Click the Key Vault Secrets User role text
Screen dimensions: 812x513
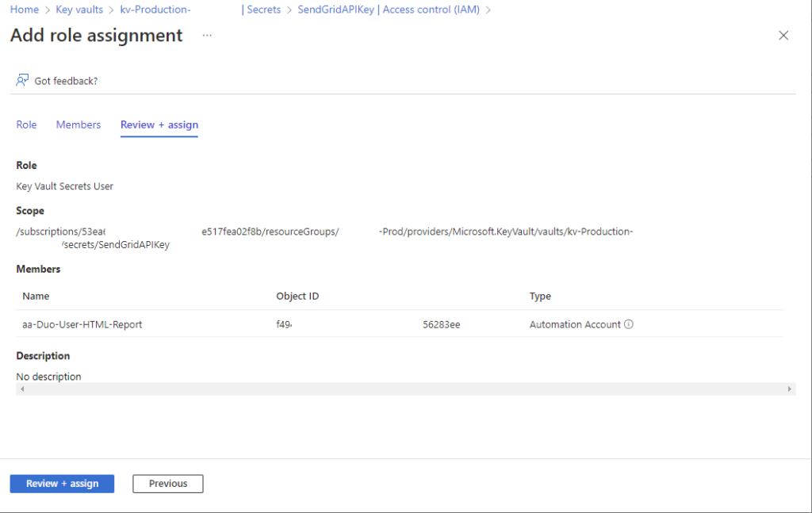[65, 186]
